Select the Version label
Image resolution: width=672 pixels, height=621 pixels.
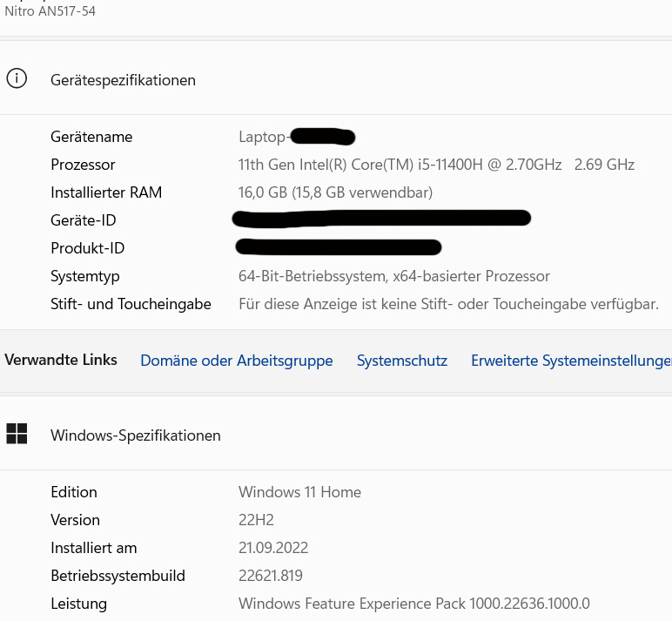tap(75, 520)
